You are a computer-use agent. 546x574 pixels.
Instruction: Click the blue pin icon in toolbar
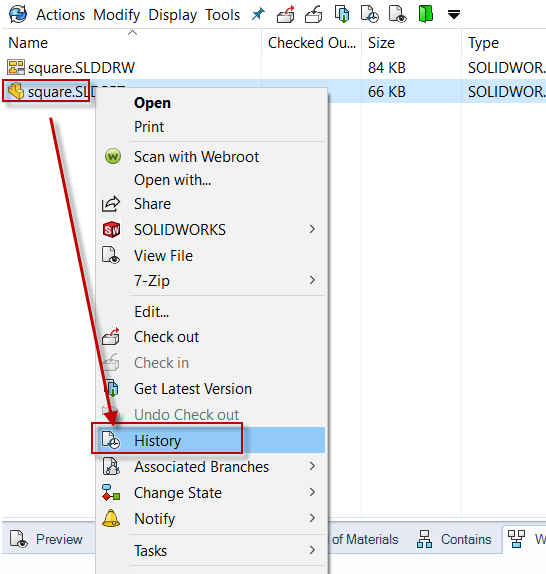click(x=258, y=15)
